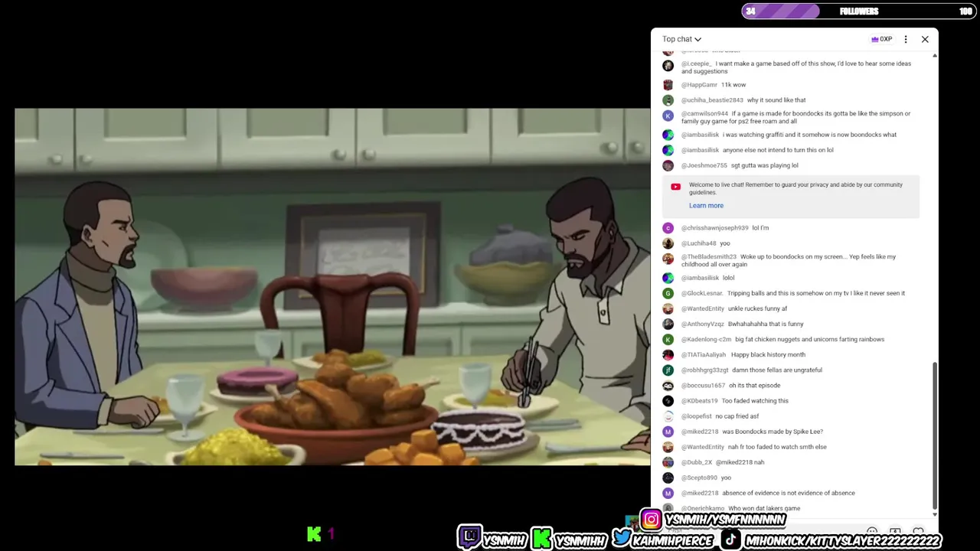Viewport: 980px width, 551px height.
Task: Open @KDbeats19 avatar
Action: coord(668,401)
